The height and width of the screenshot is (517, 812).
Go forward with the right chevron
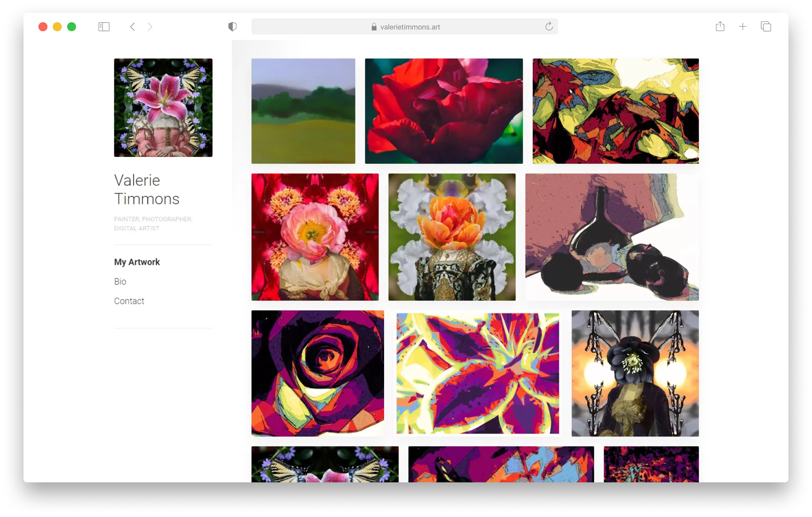click(150, 27)
